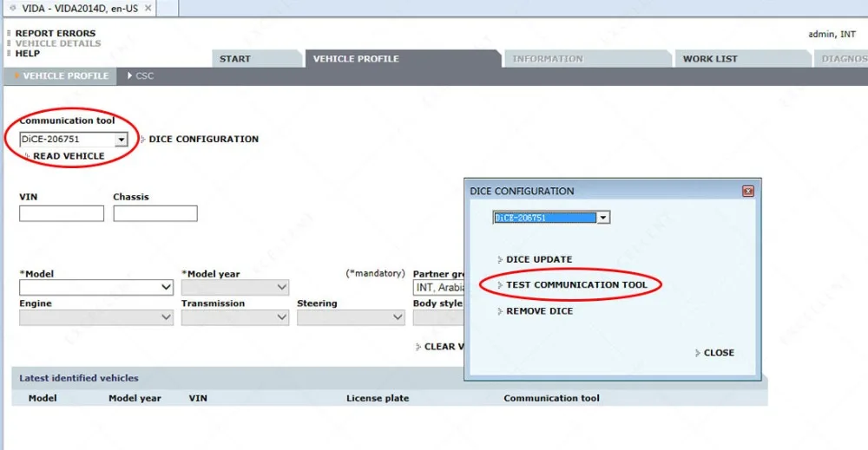This screenshot has width=868, height=450.
Task: Click the arrow icon beside READ VEHICLE
Action: point(27,156)
